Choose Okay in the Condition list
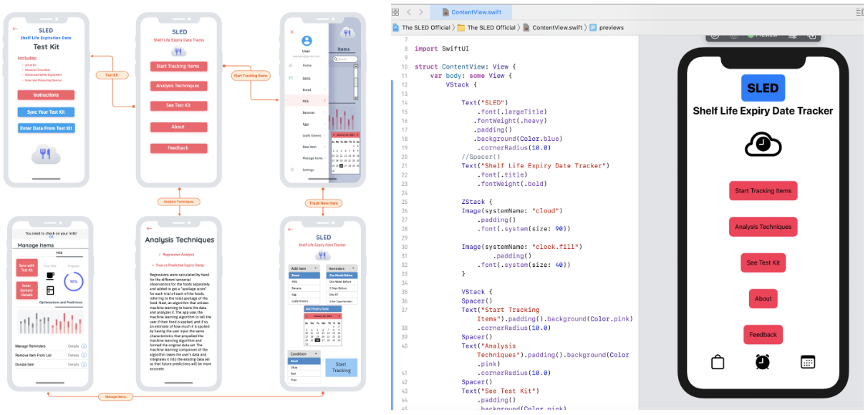The height and width of the screenshot is (415, 868). pyautogui.click(x=304, y=367)
